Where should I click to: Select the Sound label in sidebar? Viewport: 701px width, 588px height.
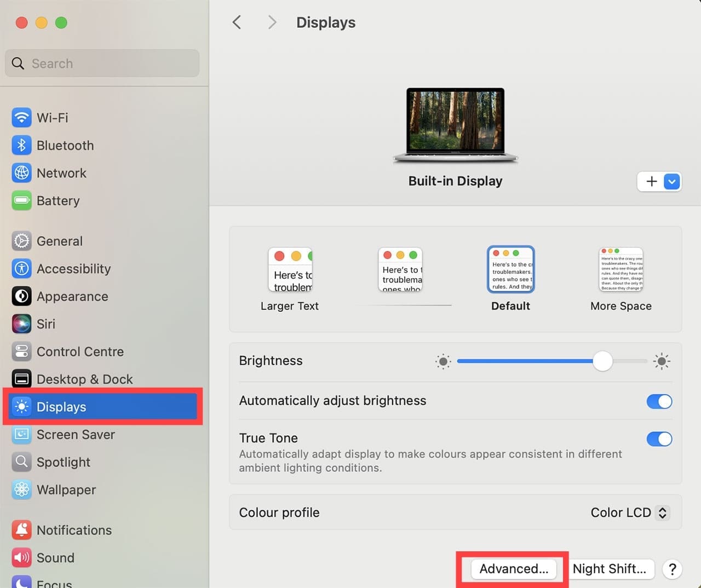(x=55, y=558)
